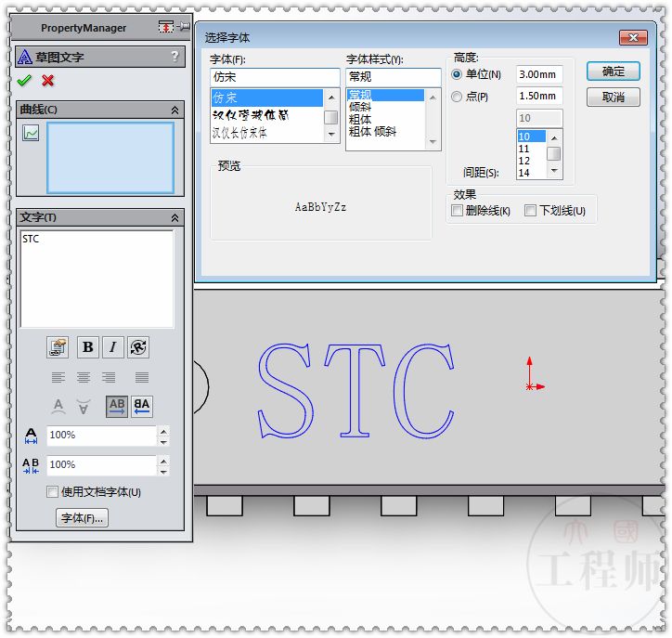Click the width factor icon
Viewport: 672px width, 638px height.
tap(31, 436)
